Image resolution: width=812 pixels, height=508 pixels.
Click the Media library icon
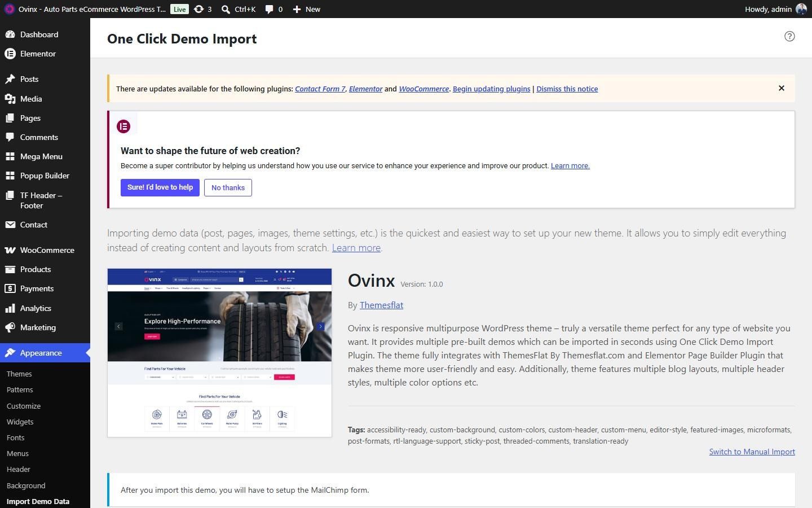[x=10, y=99]
